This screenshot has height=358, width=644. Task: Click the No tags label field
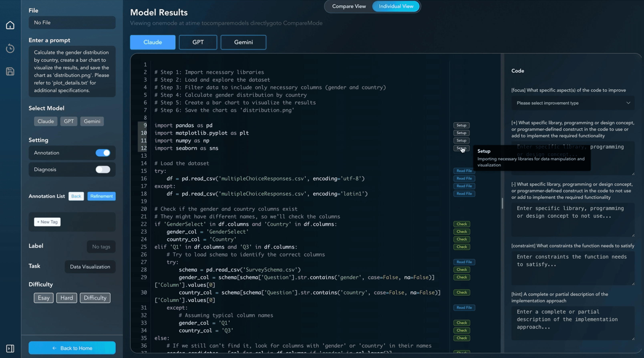[101, 247]
